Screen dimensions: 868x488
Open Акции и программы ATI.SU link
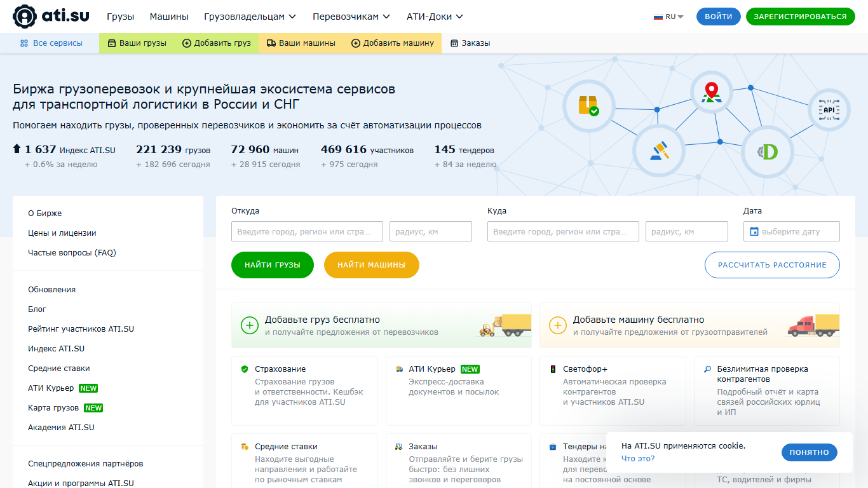coord(81,484)
